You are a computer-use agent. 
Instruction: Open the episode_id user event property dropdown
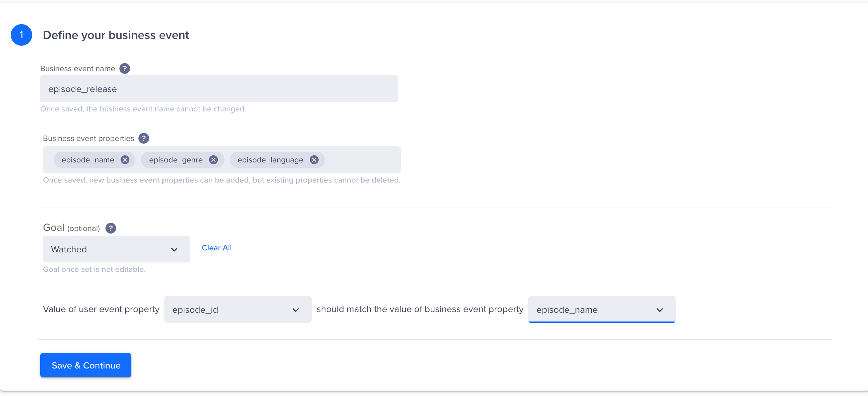click(x=237, y=309)
